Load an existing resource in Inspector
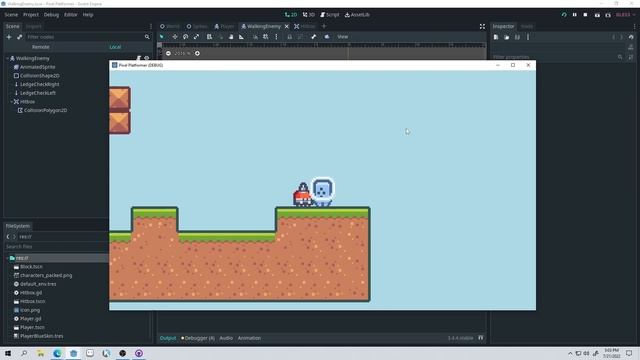 [x=507, y=37]
